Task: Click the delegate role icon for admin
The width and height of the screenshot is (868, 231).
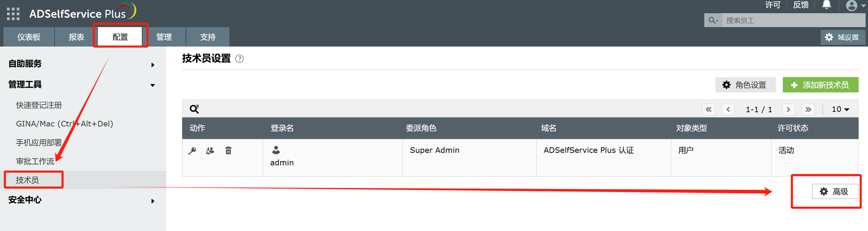Action: (x=210, y=151)
